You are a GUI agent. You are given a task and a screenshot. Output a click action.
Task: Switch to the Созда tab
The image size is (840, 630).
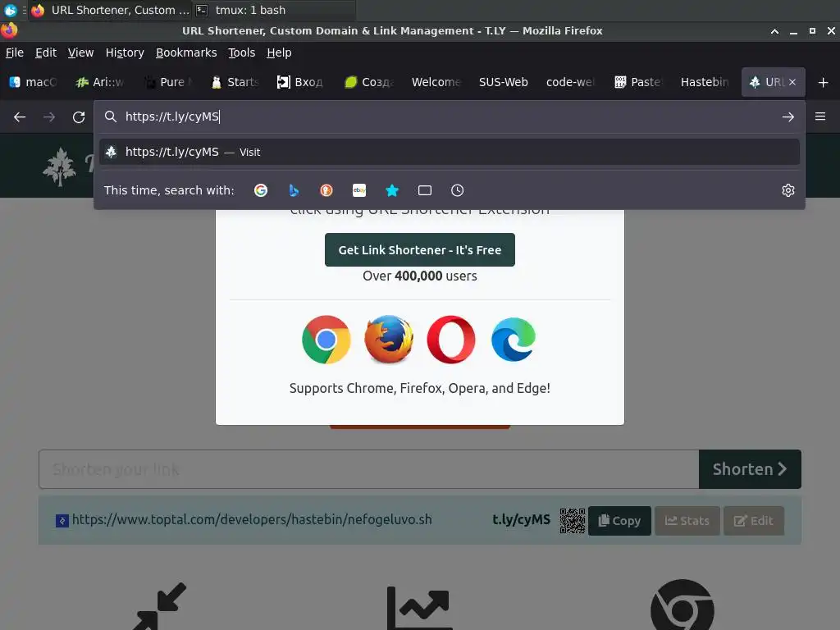pos(369,82)
